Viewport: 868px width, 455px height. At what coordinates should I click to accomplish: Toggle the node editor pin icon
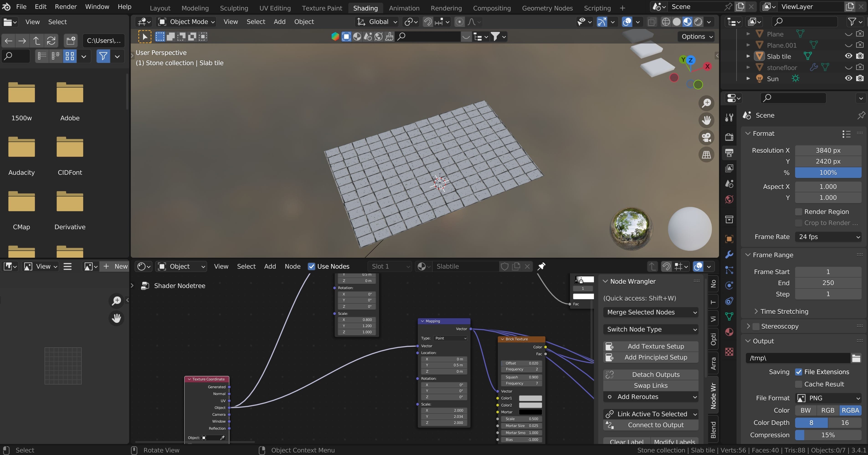point(541,266)
